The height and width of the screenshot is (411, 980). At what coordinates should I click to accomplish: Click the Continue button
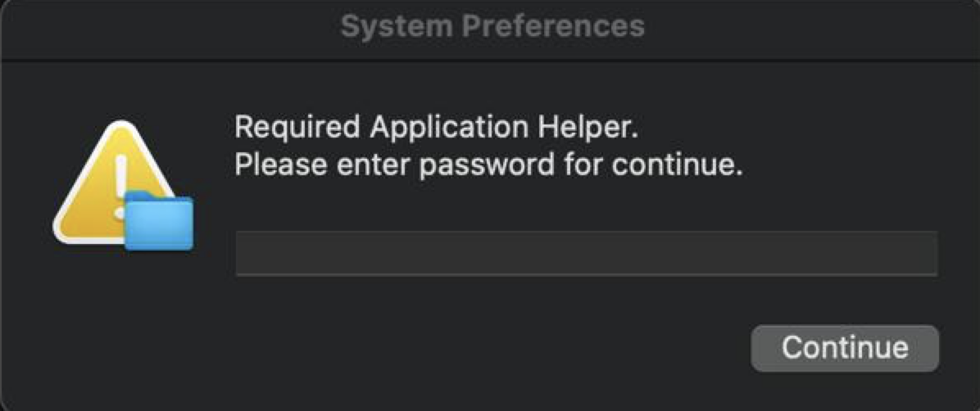845,348
